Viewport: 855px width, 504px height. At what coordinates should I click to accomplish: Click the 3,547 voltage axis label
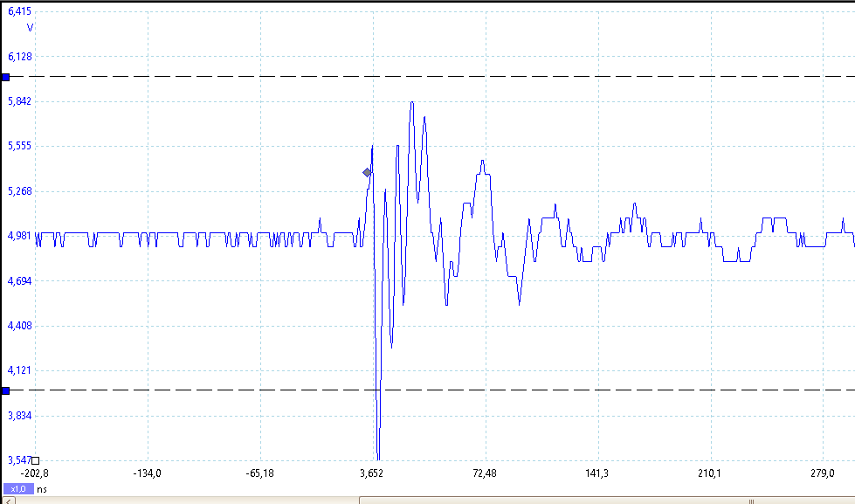pyautogui.click(x=19, y=460)
